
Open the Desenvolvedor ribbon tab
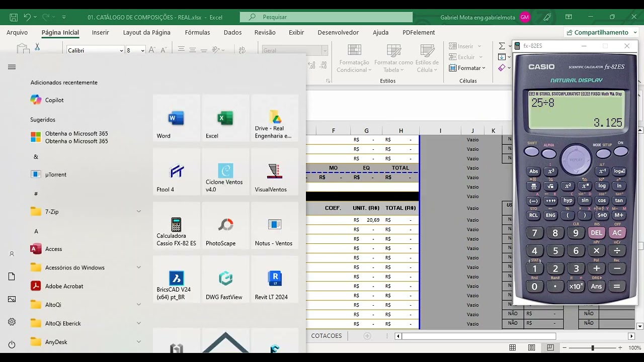(x=338, y=32)
